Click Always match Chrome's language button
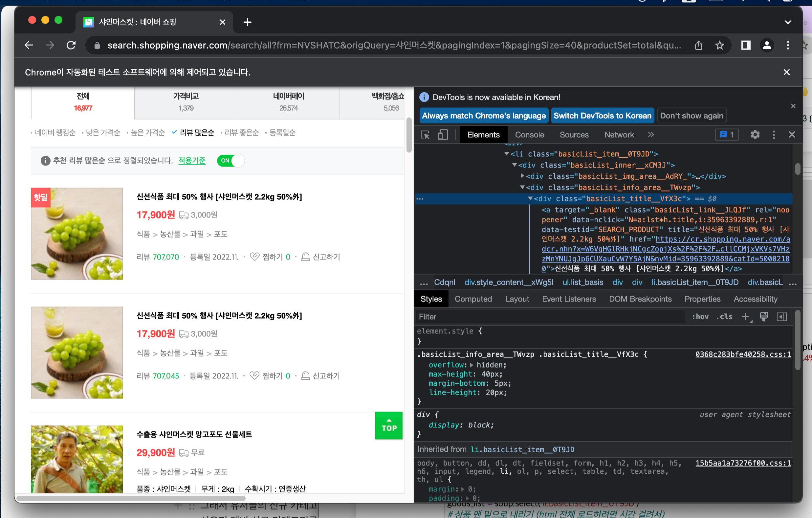Image resolution: width=812 pixels, height=518 pixels. [484, 116]
